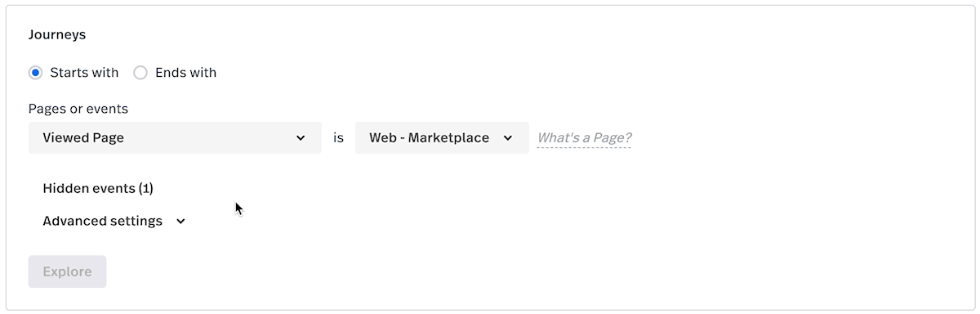Click the 'Web - Marketplace' value text
This screenshot has height=314, width=980.
pos(430,138)
